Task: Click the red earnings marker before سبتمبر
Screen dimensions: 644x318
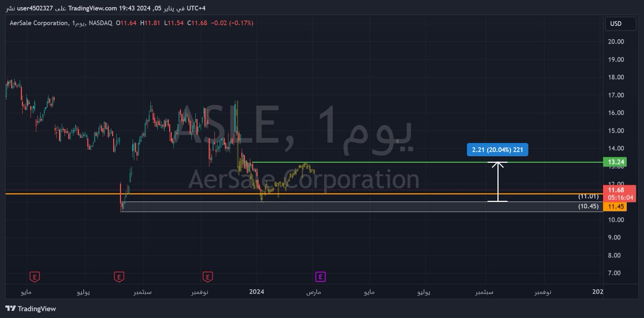Action: click(119, 277)
